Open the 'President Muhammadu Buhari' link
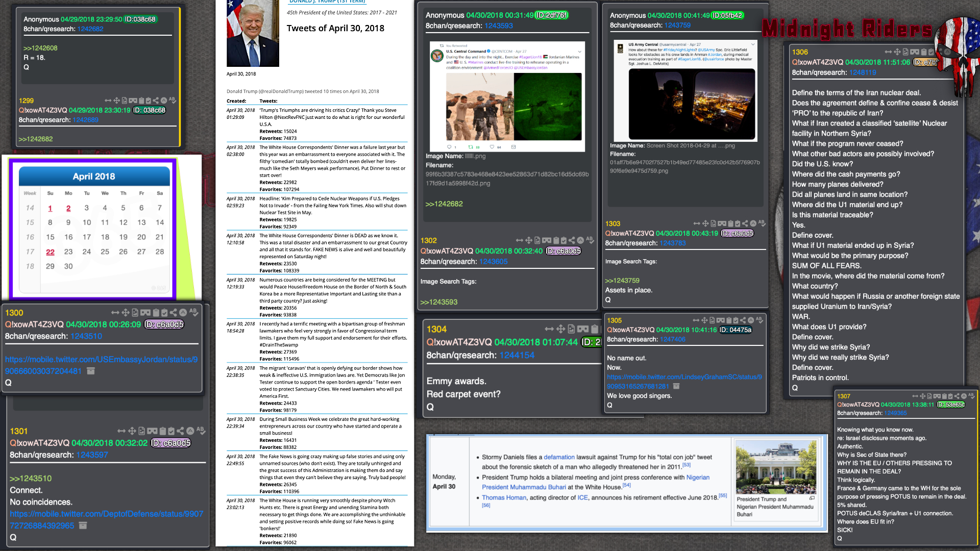The height and width of the screenshot is (551, 980). tap(524, 487)
